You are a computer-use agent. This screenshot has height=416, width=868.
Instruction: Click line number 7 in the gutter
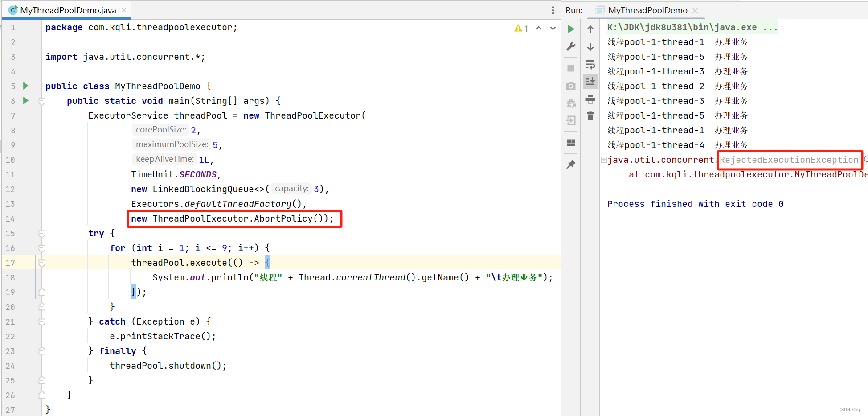pyautogui.click(x=13, y=116)
